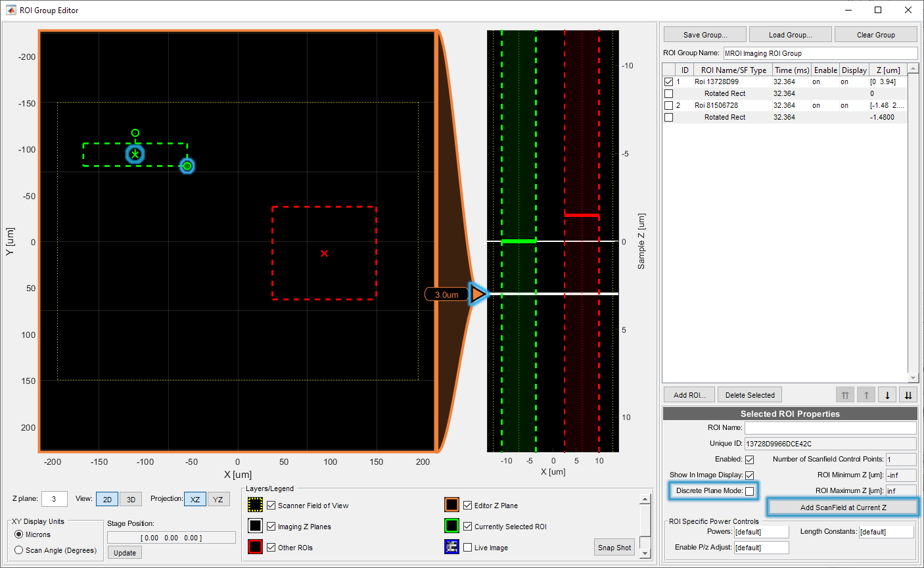Enable the Live Image checkbox
924x568 pixels.
pyautogui.click(x=467, y=547)
